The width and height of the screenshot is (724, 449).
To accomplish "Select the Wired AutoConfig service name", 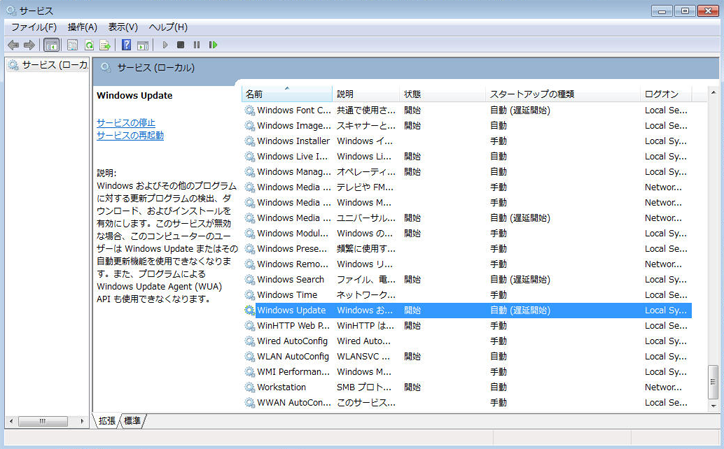I will click(x=292, y=341).
